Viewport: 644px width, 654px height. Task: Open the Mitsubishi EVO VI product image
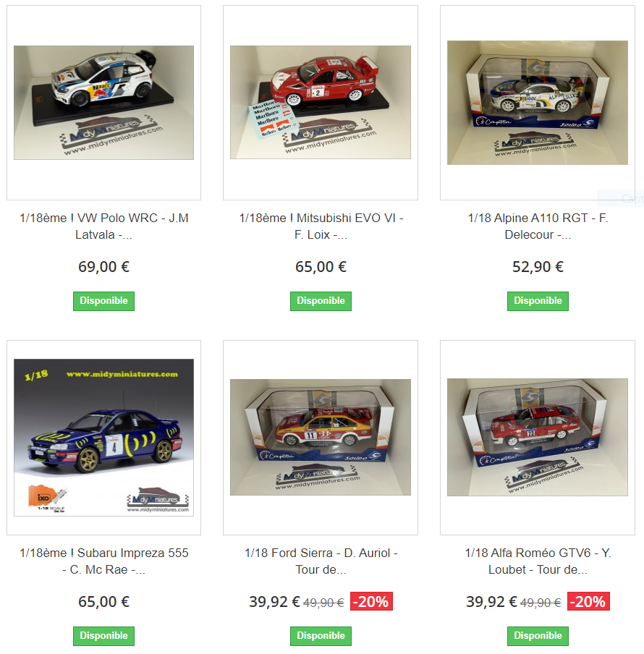(321, 102)
